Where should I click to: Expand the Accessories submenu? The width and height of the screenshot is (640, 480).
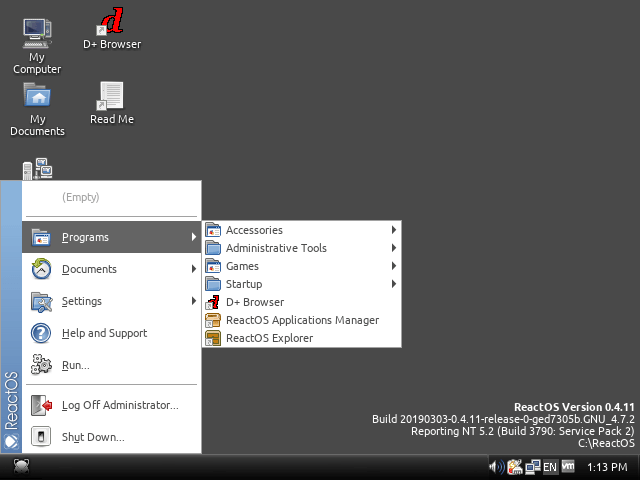coord(302,230)
